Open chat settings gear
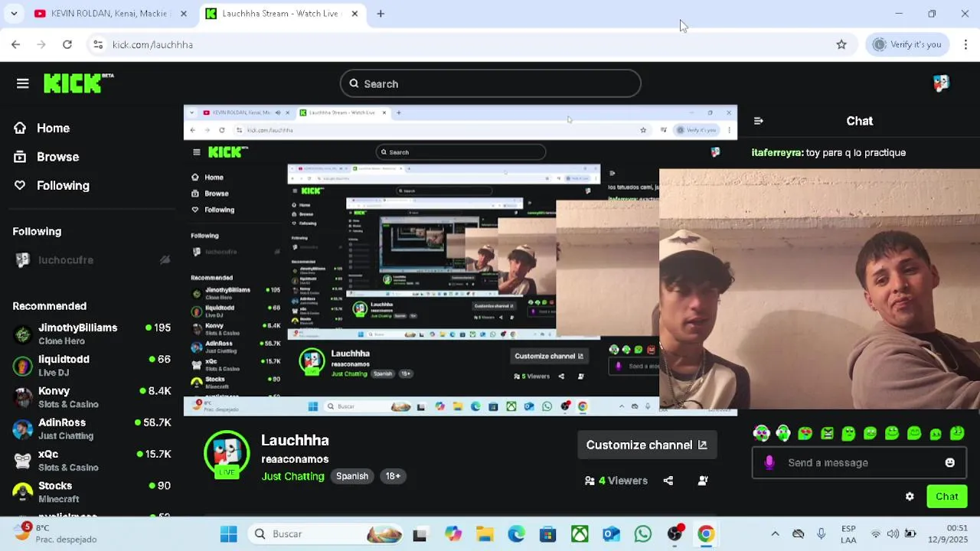The image size is (980, 551). point(910,497)
